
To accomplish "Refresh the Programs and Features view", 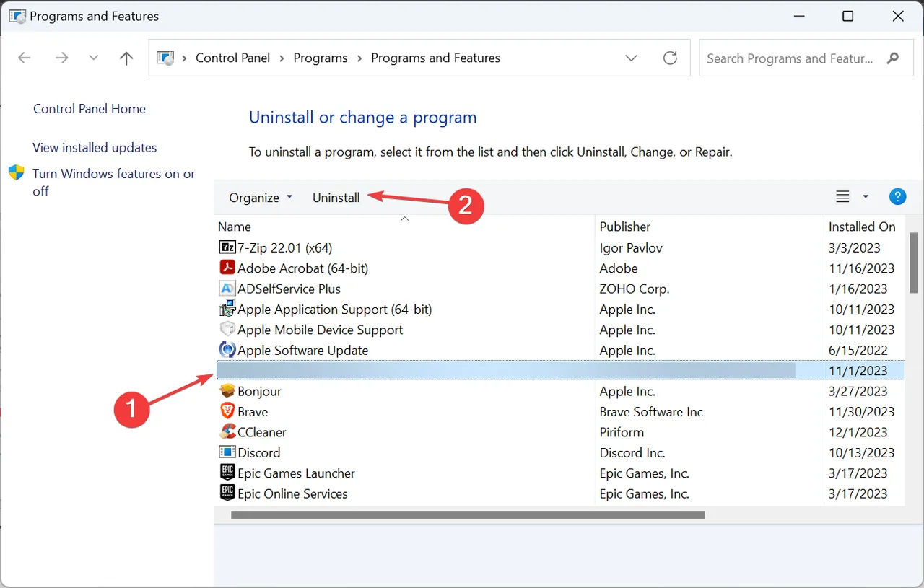I will tap(671, 58).
